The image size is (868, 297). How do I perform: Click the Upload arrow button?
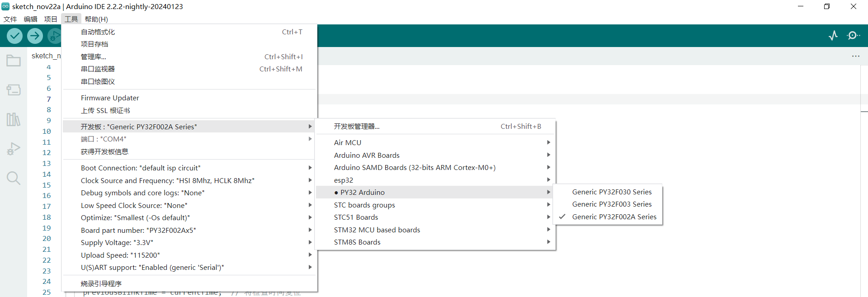click(x=35, y=36)
